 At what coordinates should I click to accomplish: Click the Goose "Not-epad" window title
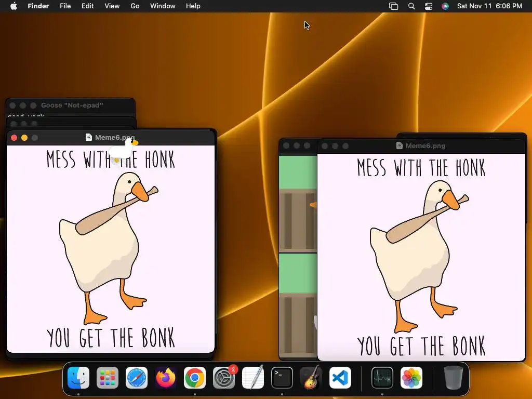(x=72, y=105)
